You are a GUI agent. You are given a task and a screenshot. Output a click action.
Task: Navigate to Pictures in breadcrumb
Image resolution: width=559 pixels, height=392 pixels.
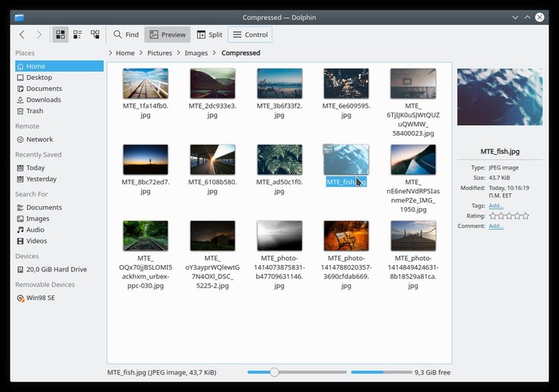click(x=160, y=53)
